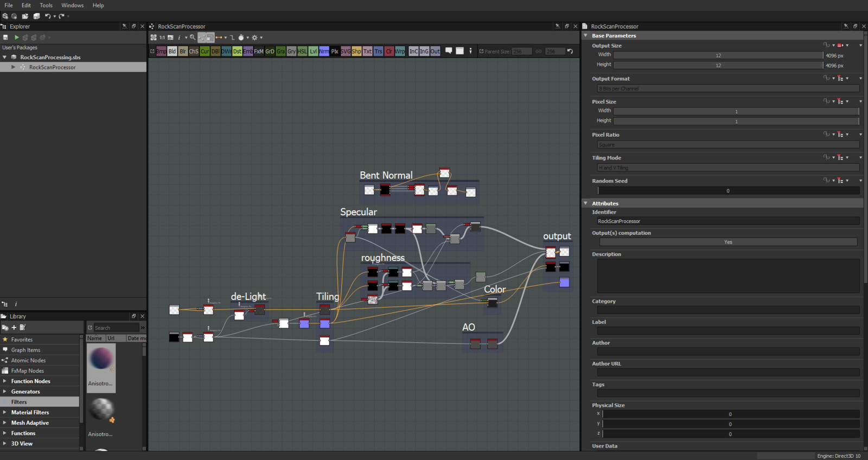The image size is (868, 460).
Task: Toggle Pixel Size inheritance method icon
Action: pyautogui.click(x=840, y=101)
